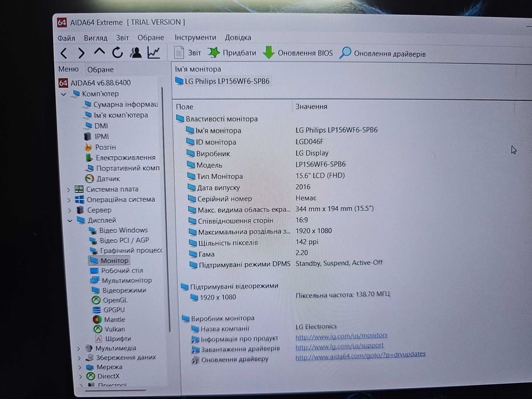This screenshot has height=399, width=532.
Task: Open the graph chart toolbar icon
Action: click(154, 52)
